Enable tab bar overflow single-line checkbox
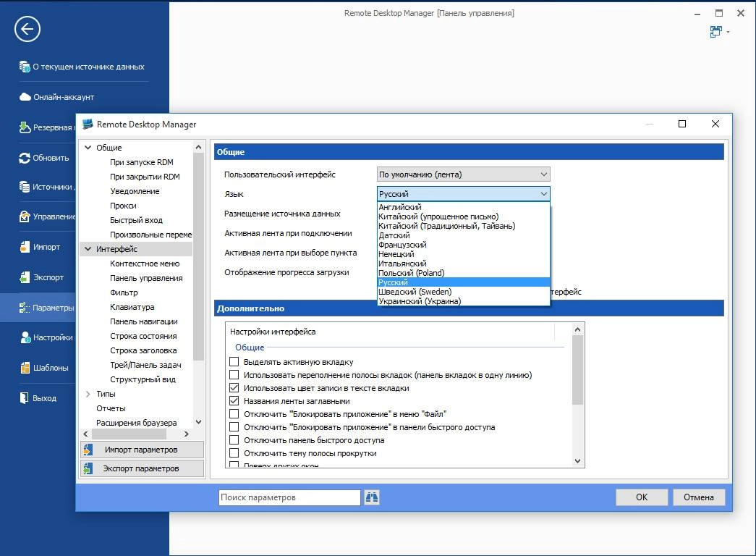This screenshot has width=756, height=556. [234, 374]
